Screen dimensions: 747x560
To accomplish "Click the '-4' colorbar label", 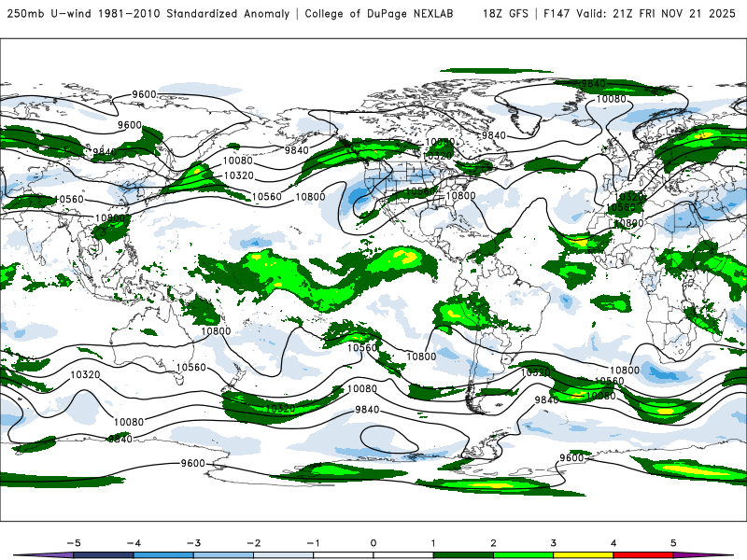I will point(134,543).
